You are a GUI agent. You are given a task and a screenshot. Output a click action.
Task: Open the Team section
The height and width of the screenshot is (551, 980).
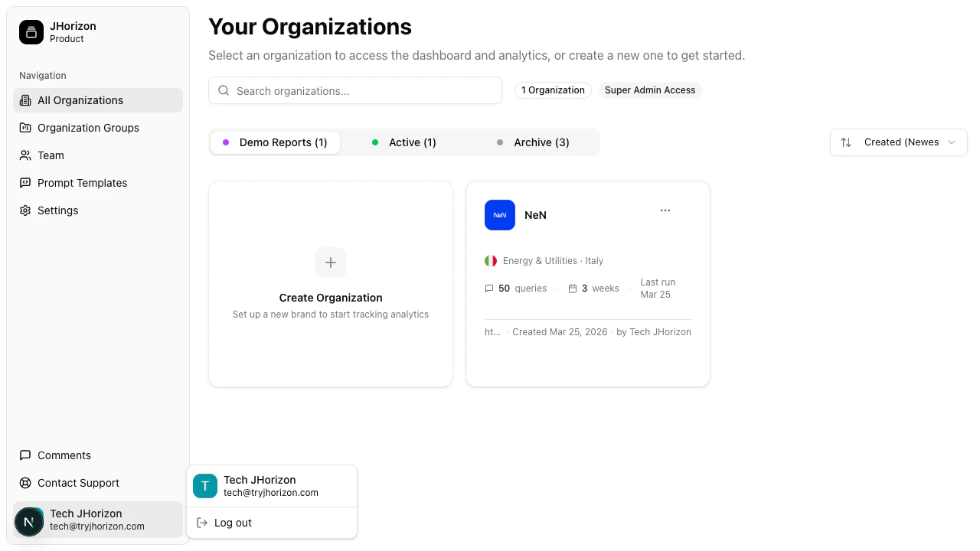coord(51,155)
